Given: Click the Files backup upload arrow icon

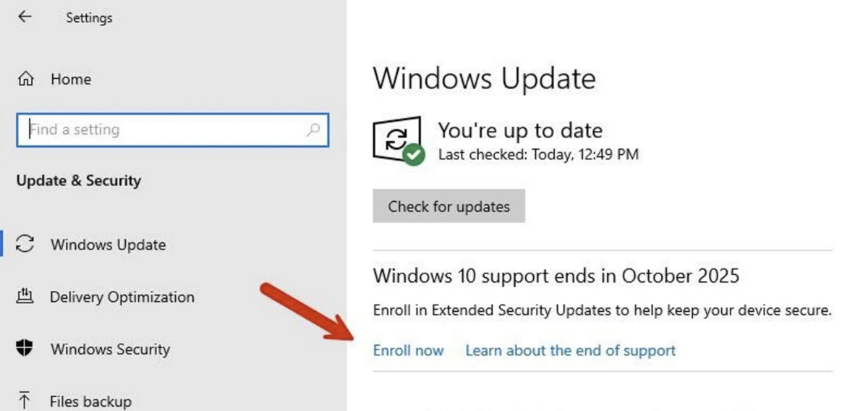Looking at the screenshot, I should tap(25, 400).
